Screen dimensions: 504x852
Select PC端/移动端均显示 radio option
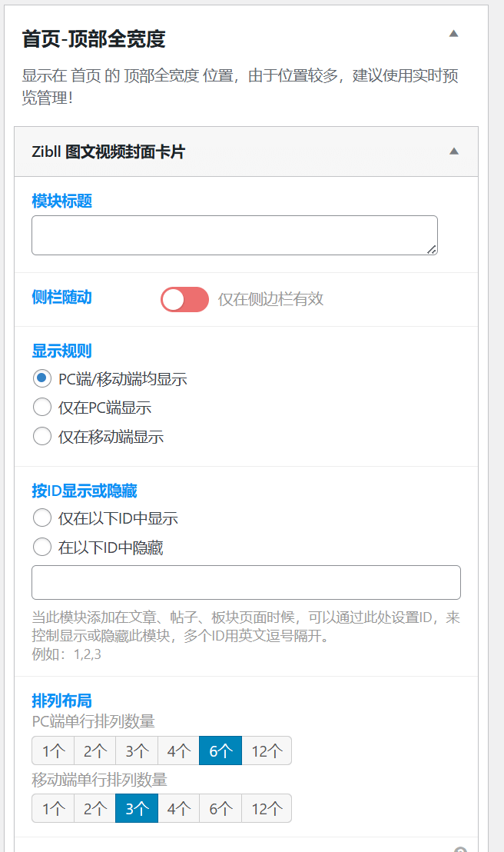pos(42,378)
